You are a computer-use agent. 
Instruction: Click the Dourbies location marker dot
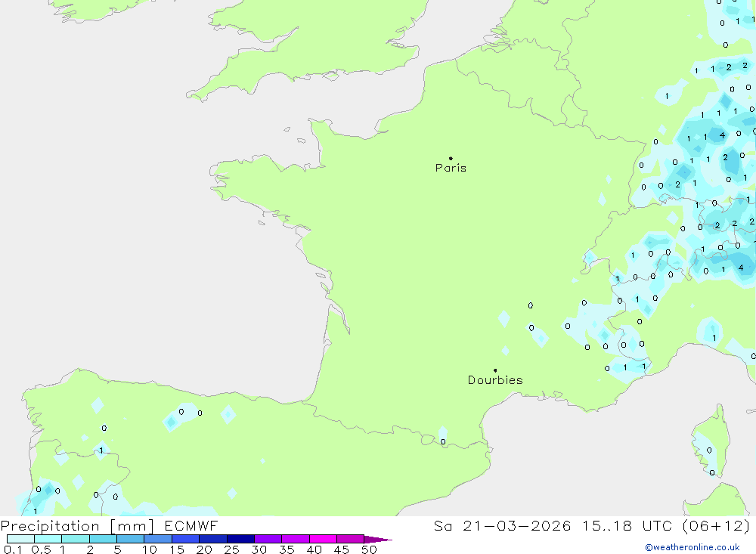[495, 370]
